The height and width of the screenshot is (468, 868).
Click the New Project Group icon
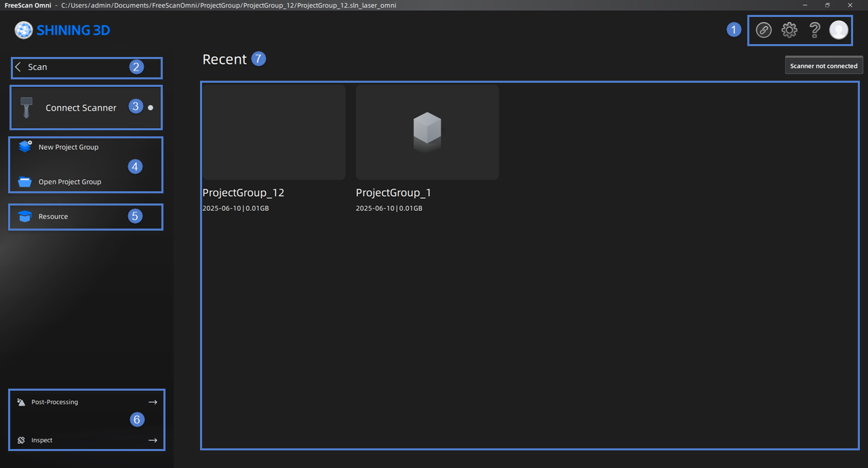click(25, 147)
